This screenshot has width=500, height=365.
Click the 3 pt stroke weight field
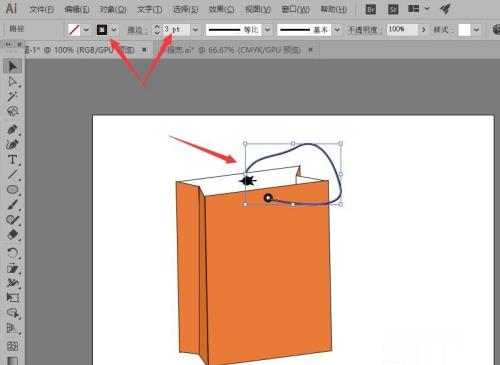176,30
